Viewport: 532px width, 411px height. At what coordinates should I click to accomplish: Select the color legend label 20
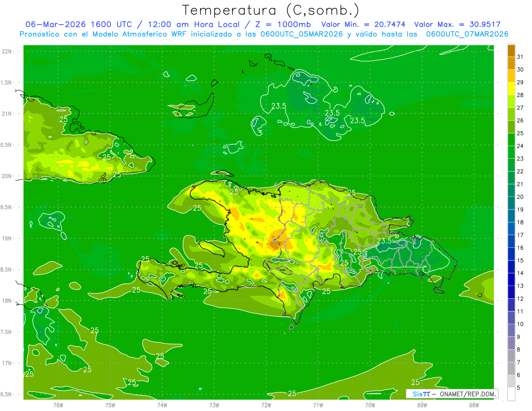[520, 197]
